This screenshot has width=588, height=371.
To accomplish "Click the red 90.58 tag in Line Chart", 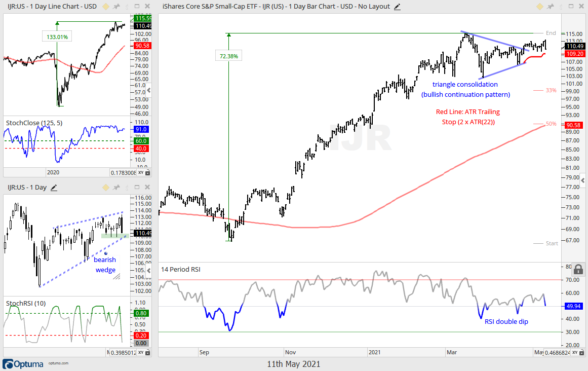I will point(143,46).
